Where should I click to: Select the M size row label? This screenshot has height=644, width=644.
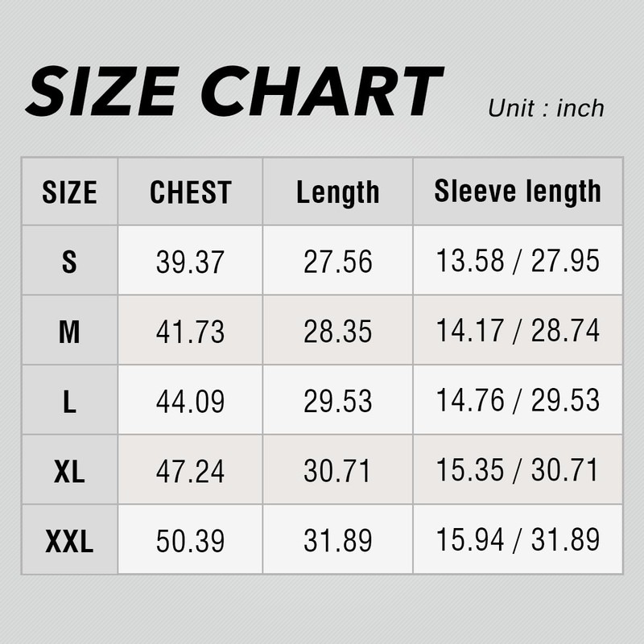pos(69,332)
